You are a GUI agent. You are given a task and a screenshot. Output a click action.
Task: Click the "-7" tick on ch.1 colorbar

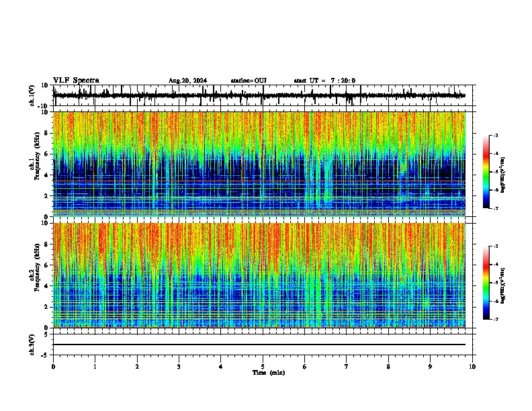pos(496,208)
